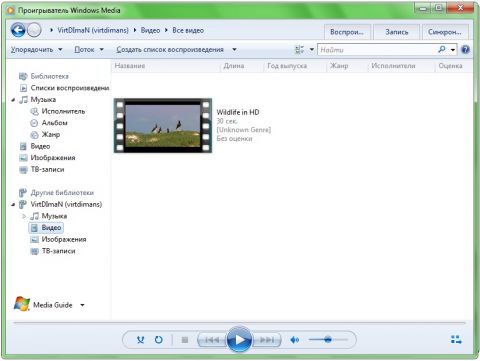The image size is (480, 361).
Task: Open view options dropdown arrow
Action: tap(312, 50)
